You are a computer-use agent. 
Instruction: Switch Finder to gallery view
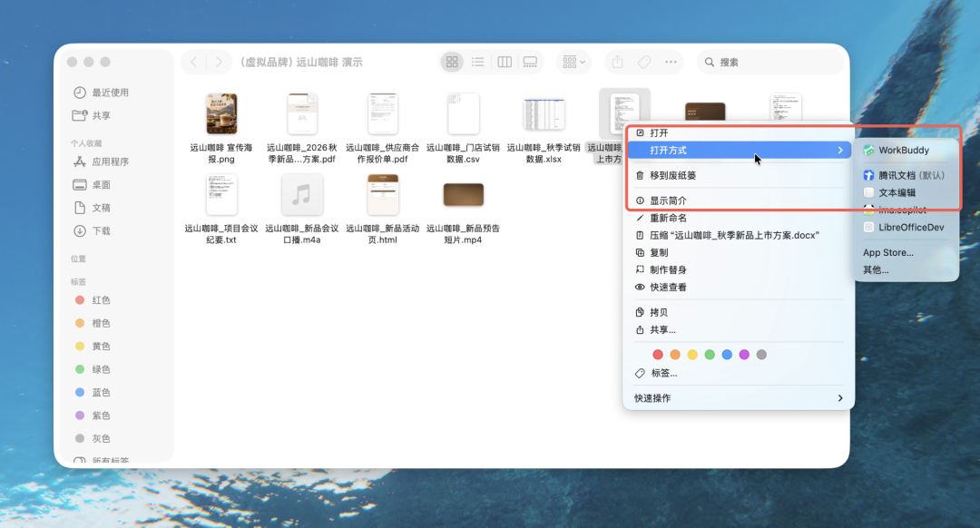(530, 62)
